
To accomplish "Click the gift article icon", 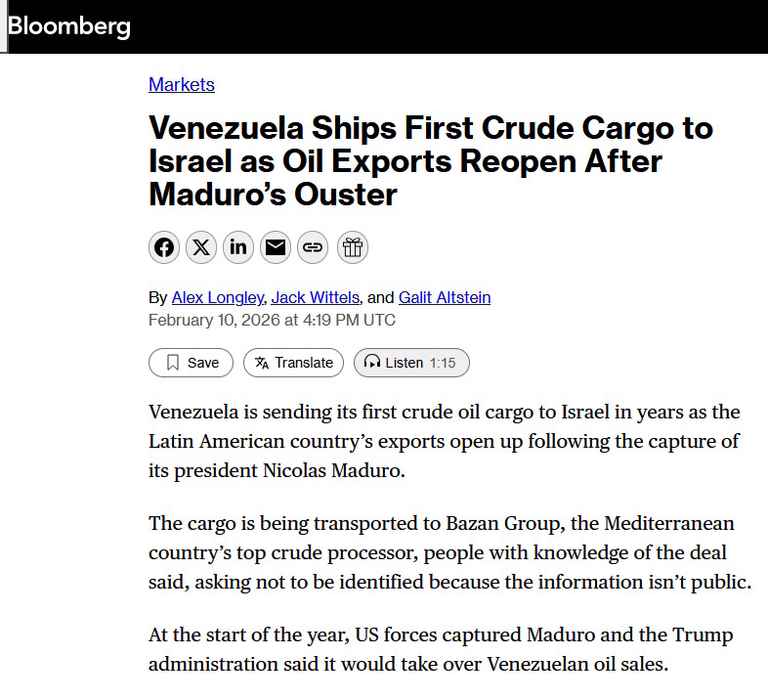I will point(352,247).
